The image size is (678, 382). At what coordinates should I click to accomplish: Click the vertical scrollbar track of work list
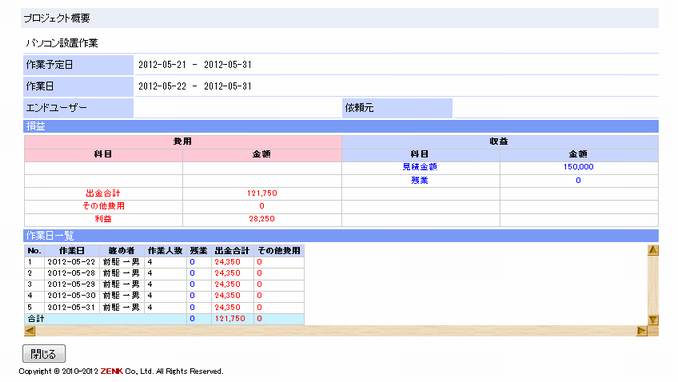[653, 286]
